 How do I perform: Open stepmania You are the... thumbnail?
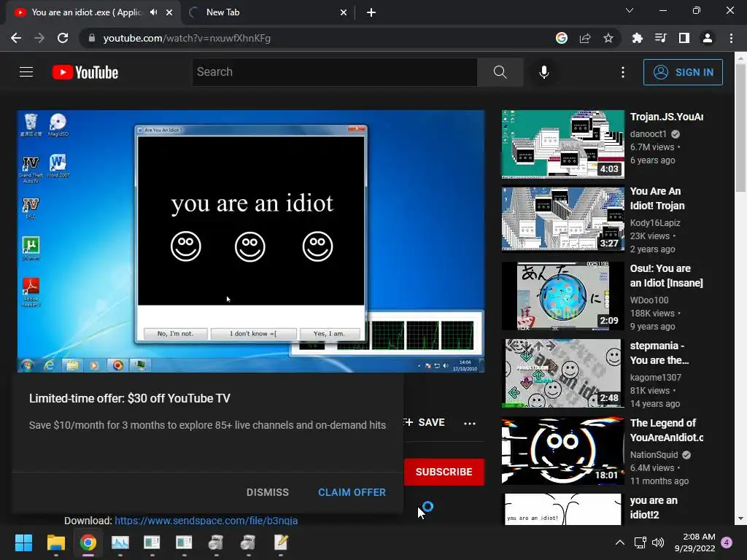coord(562,373)
